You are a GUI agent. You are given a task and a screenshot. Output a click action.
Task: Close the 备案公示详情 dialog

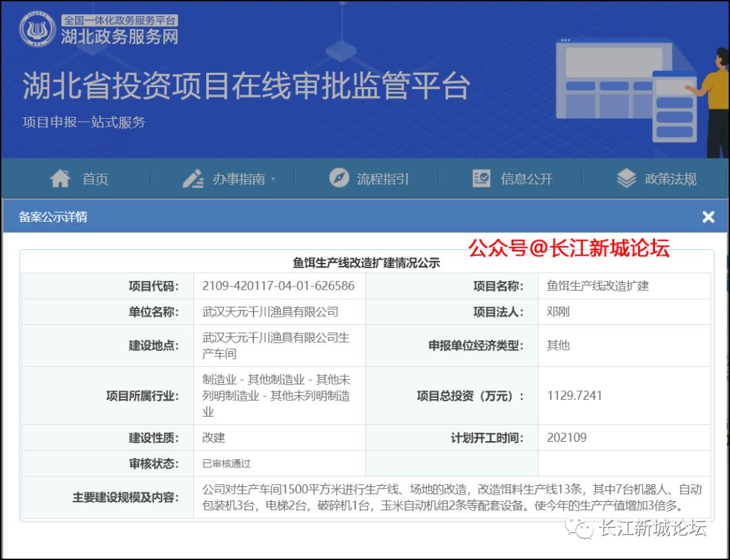pyautogui.click(x=708, y=217)
